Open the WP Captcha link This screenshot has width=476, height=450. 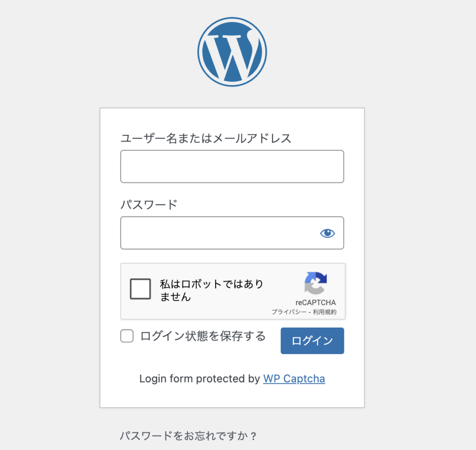coord(294,379)
